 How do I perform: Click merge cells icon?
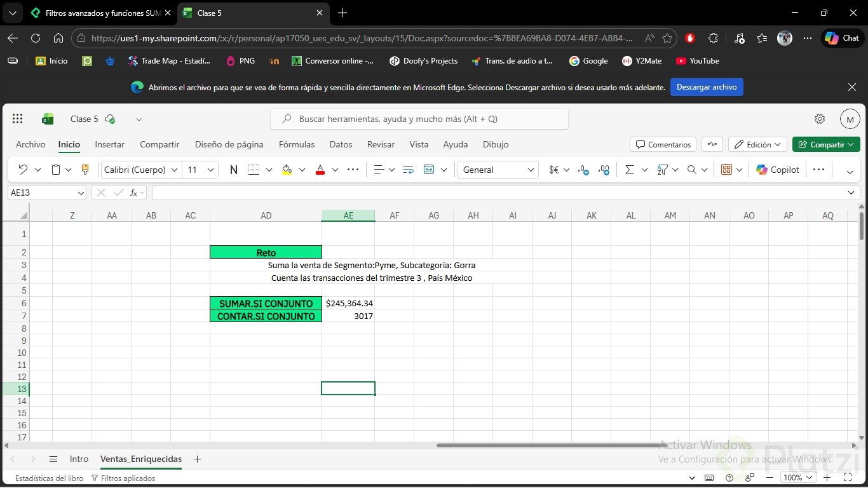429,170
